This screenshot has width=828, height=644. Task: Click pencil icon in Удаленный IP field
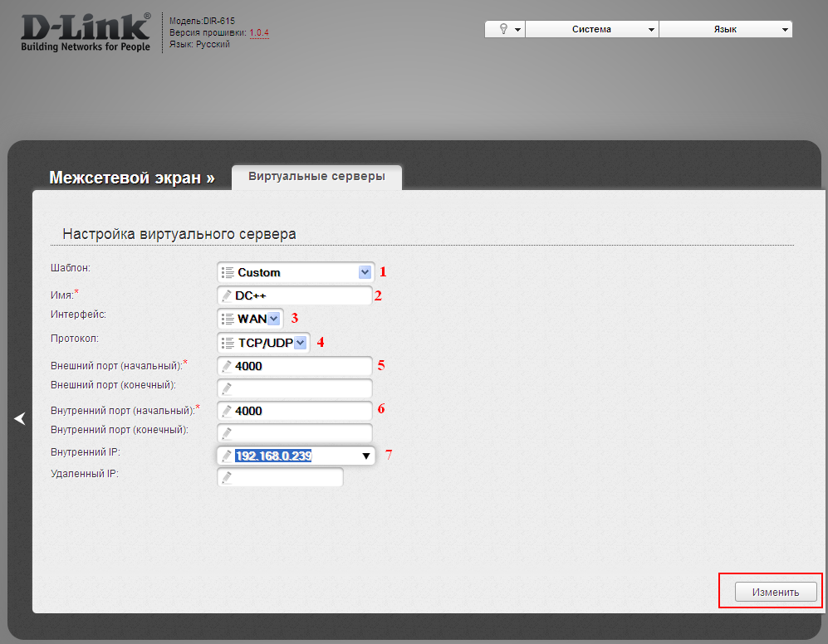pos(227,478)
